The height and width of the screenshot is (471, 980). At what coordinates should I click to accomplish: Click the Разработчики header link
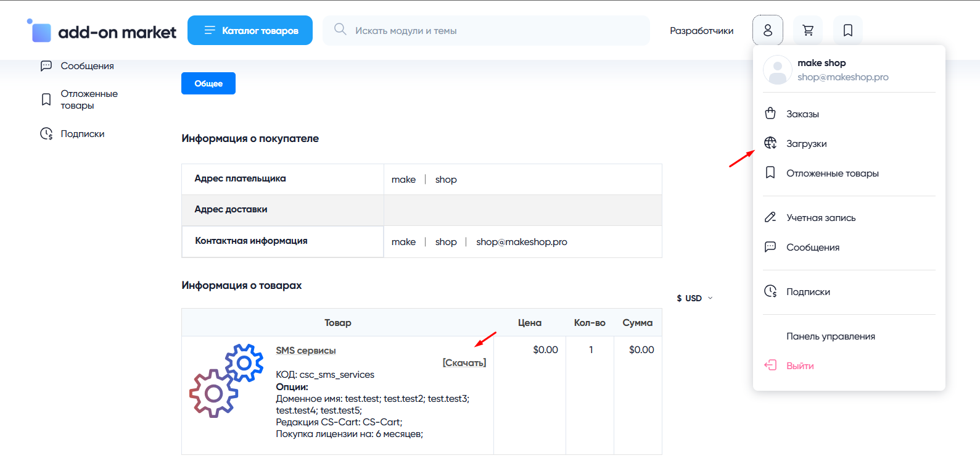coord(701,31)
